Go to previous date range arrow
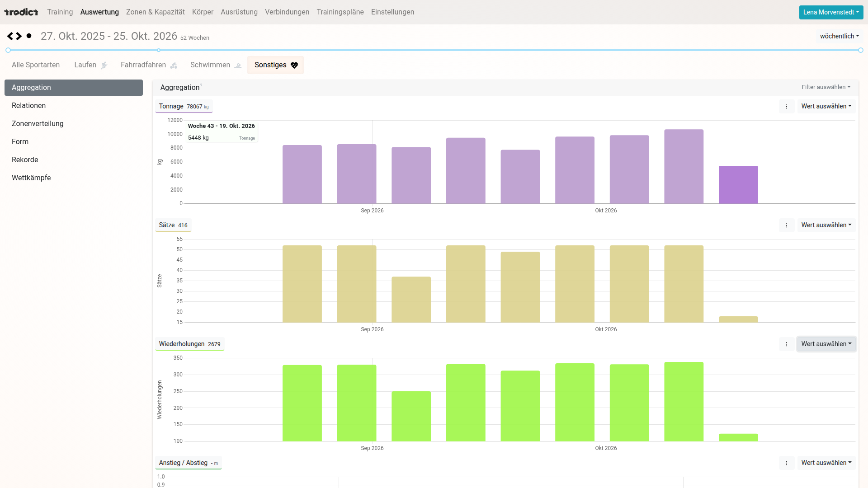 [x=10, y=36]
